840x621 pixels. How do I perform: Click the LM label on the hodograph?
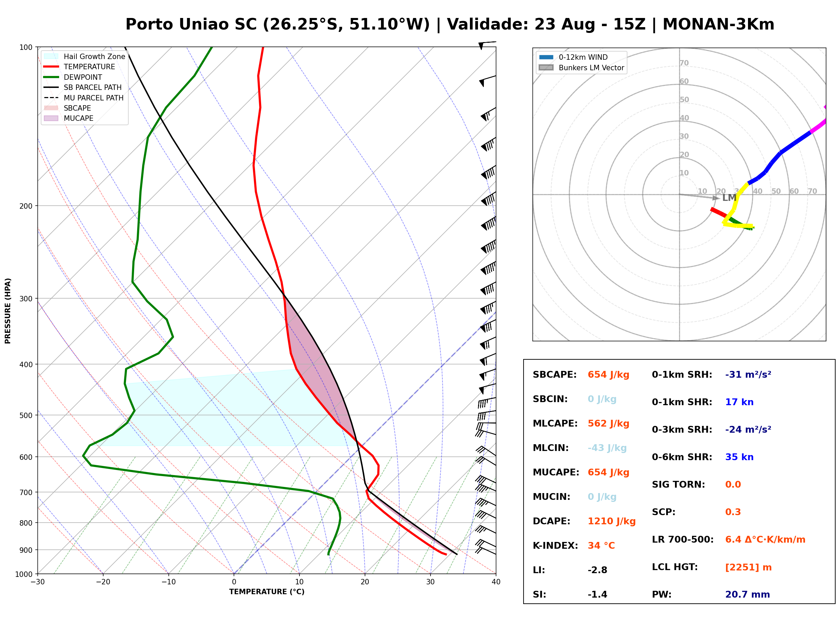[729, 198]
